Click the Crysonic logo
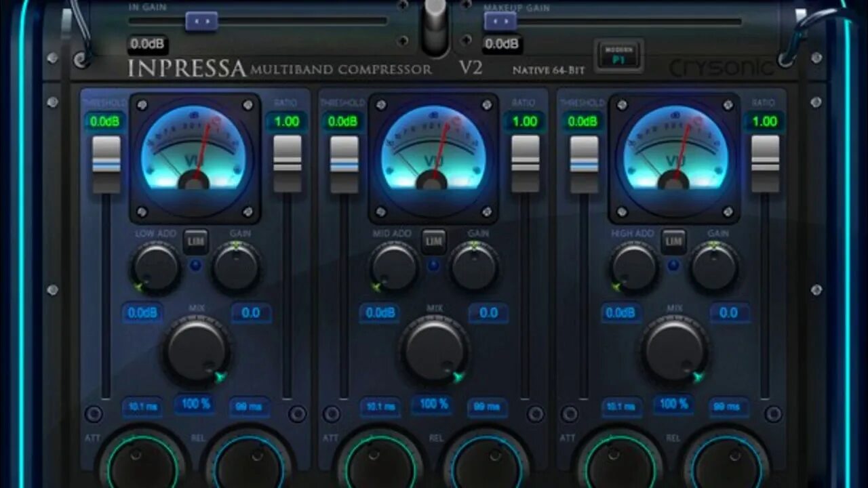868x488 pixels. coord(722,67)
